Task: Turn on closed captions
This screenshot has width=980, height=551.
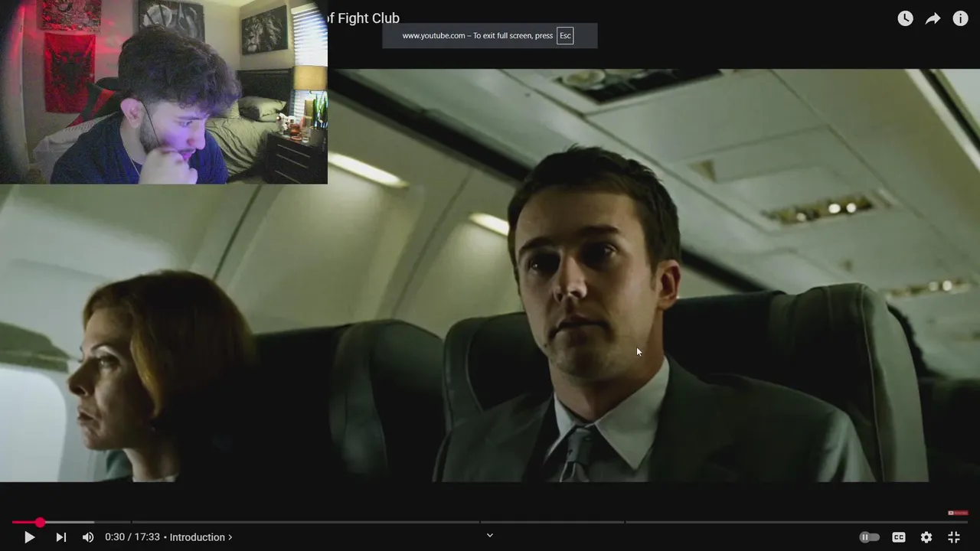Action: point(899,537)
